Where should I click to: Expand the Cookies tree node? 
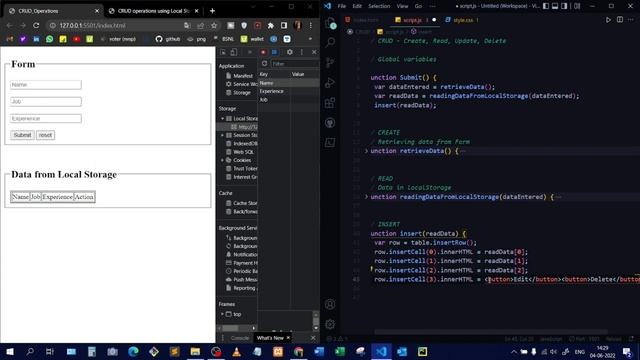[222, 160]
